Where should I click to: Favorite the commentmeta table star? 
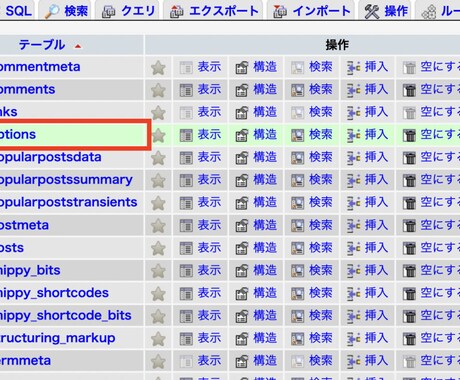[158, 68]
